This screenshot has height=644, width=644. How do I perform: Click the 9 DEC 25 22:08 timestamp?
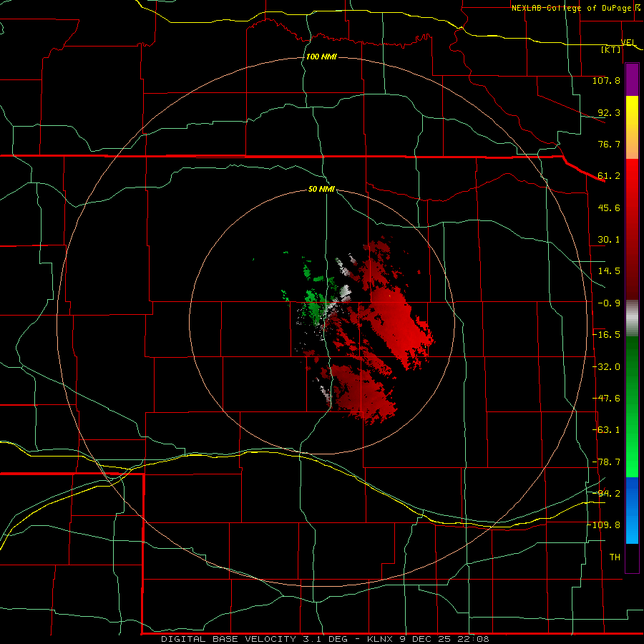click(x=444, y=639)
